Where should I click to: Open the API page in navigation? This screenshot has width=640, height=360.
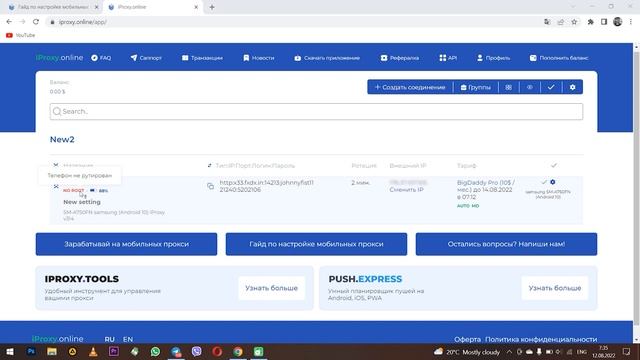[448, 58]
